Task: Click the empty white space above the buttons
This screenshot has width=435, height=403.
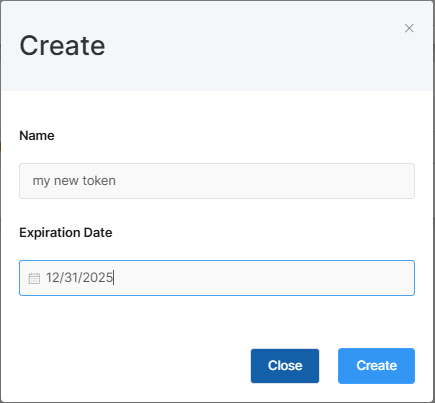Action: [217, 322]
